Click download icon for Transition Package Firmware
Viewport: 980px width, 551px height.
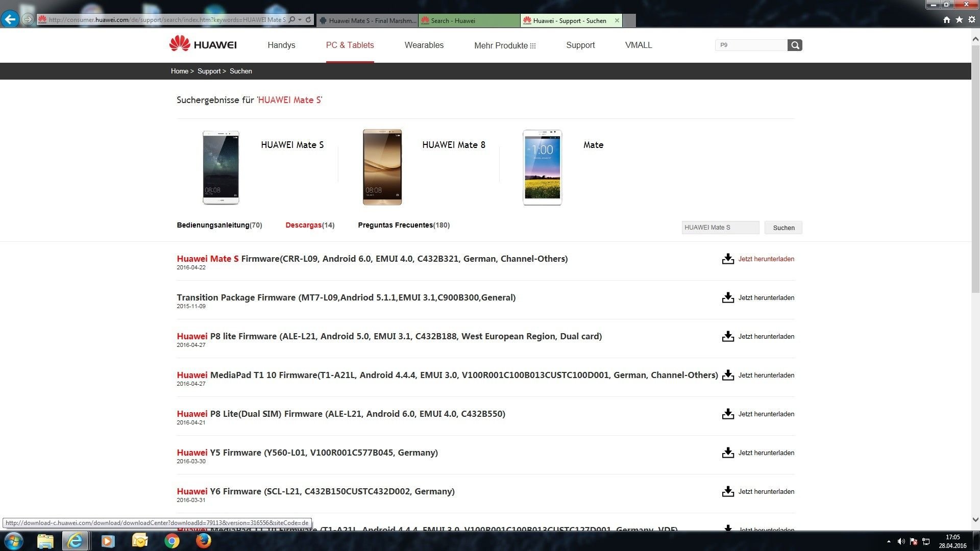point(728,298)
